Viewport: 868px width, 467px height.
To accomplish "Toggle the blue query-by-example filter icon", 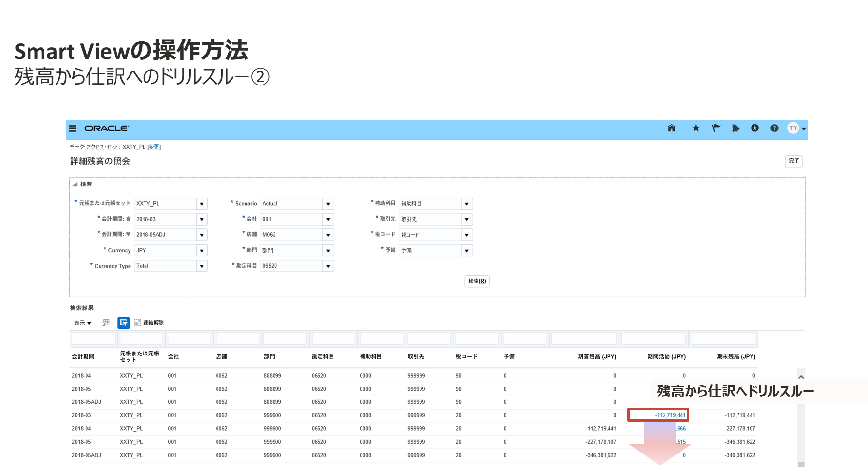I will click(x=124, y=323).
